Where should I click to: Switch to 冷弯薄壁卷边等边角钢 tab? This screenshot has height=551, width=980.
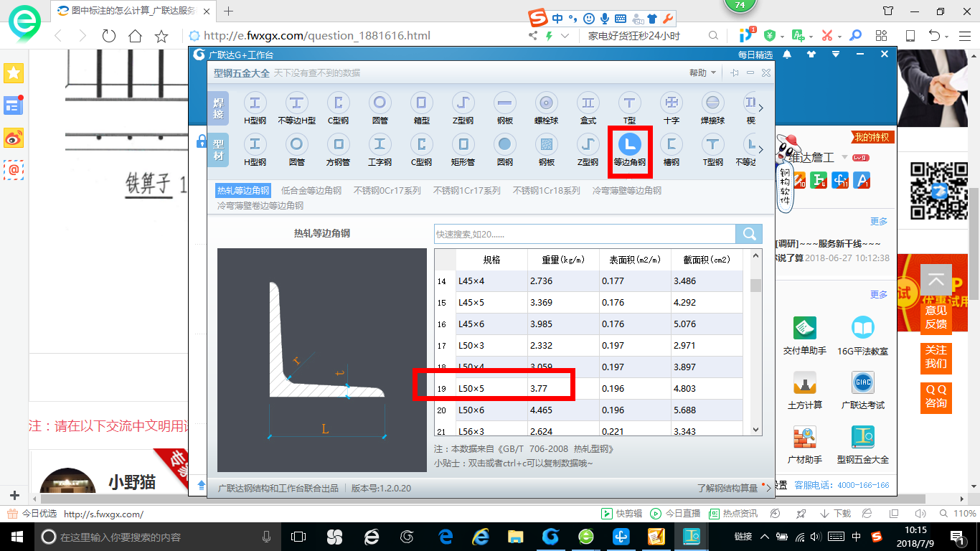tap(260, 205)
